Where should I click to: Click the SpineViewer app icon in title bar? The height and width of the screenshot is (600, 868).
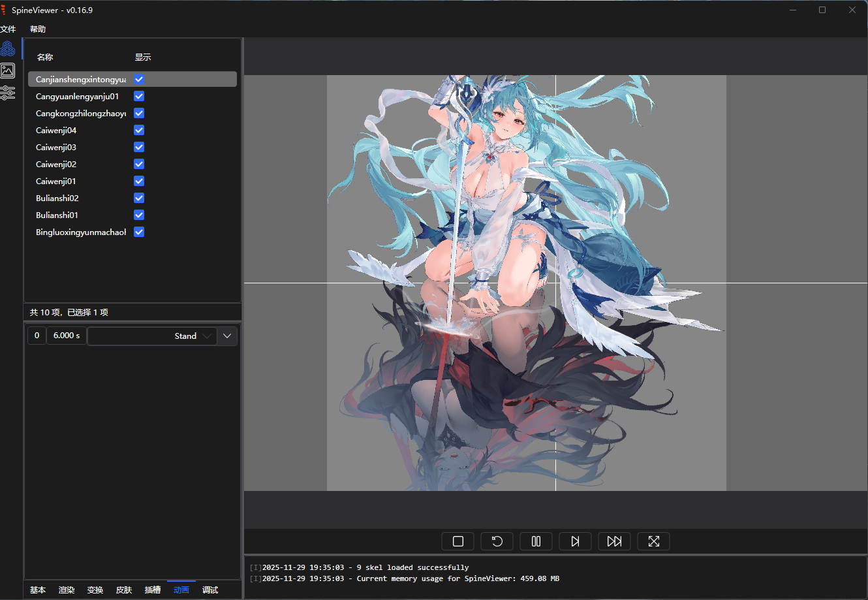(x=5, y=10)
